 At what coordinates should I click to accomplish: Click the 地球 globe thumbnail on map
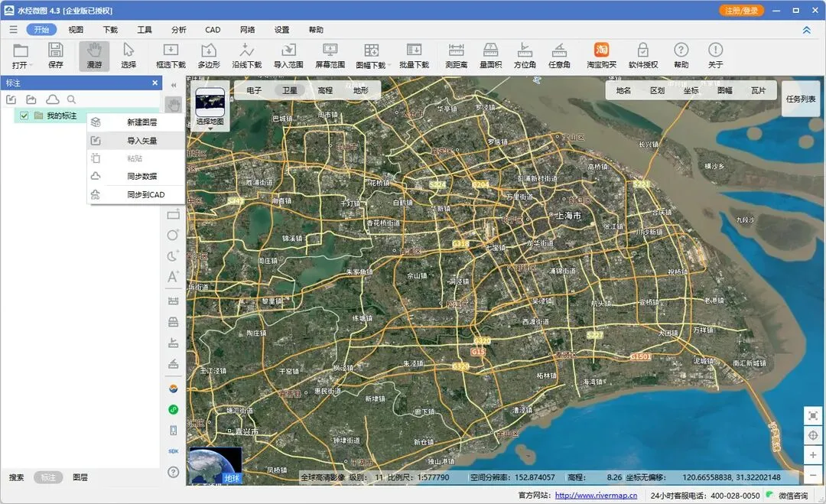215,466
